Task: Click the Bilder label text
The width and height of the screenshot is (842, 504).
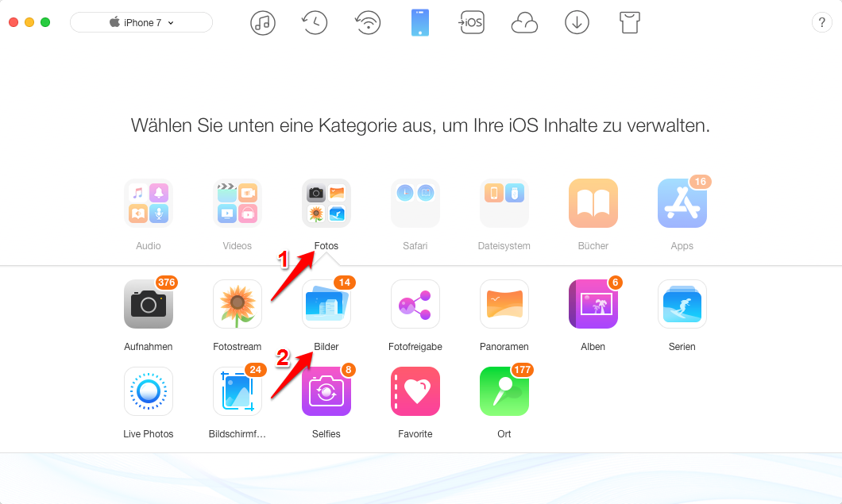Action: pyautogui.click(x=326, y=347)
